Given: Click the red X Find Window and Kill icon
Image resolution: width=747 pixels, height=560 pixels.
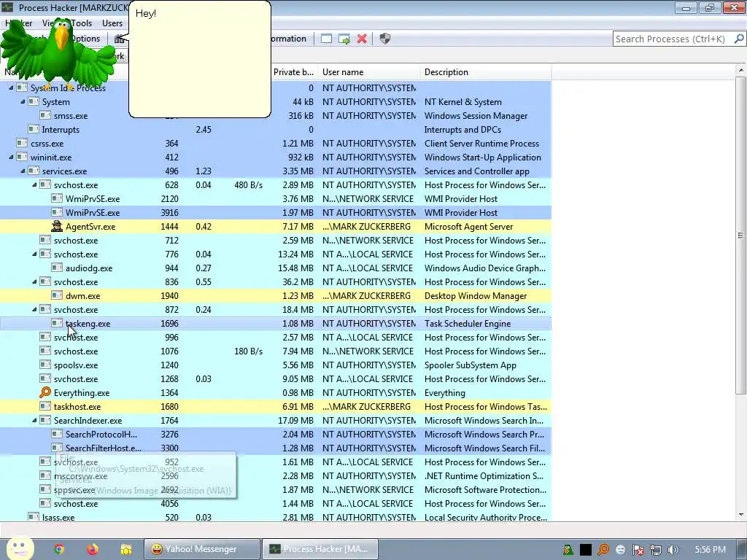Looking at the screenshot, I should [362, 39].
